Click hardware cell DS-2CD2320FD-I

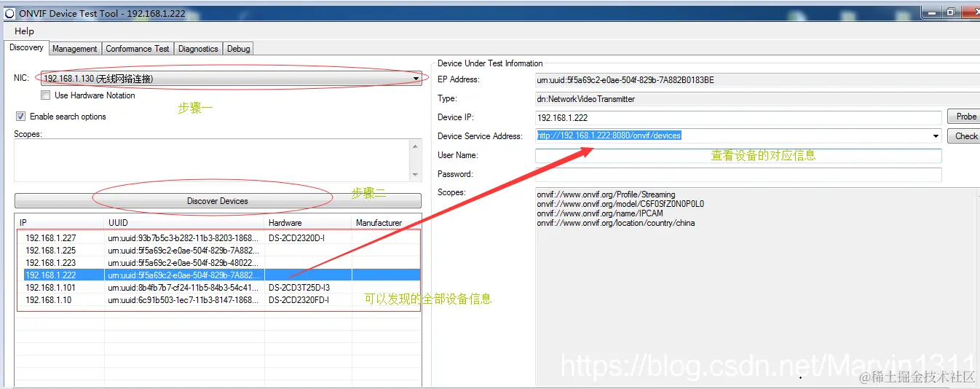[299, 299]
